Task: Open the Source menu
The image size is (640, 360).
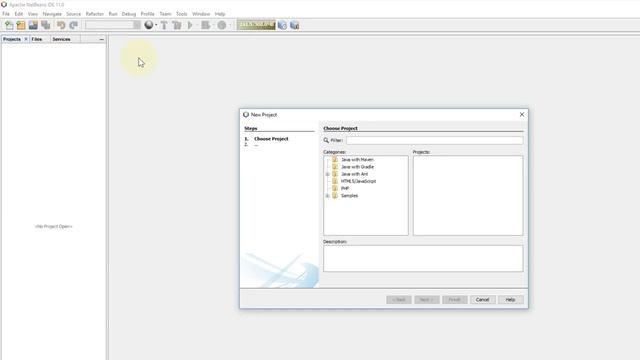Action: 73,14
